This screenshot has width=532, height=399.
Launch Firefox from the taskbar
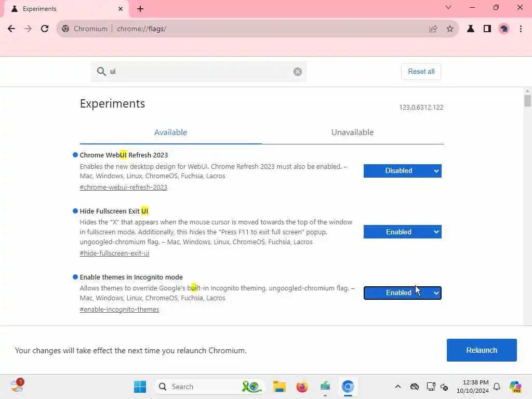click(x=302, y=387)
